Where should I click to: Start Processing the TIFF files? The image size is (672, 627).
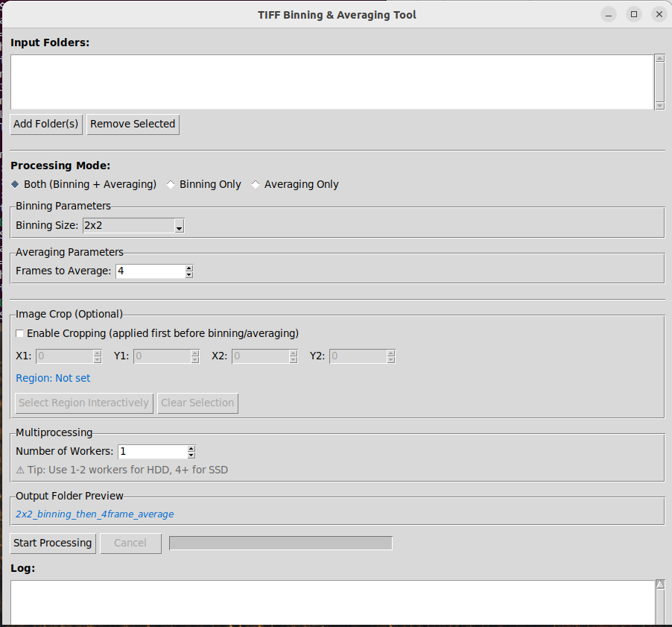(x=52, y=543)
